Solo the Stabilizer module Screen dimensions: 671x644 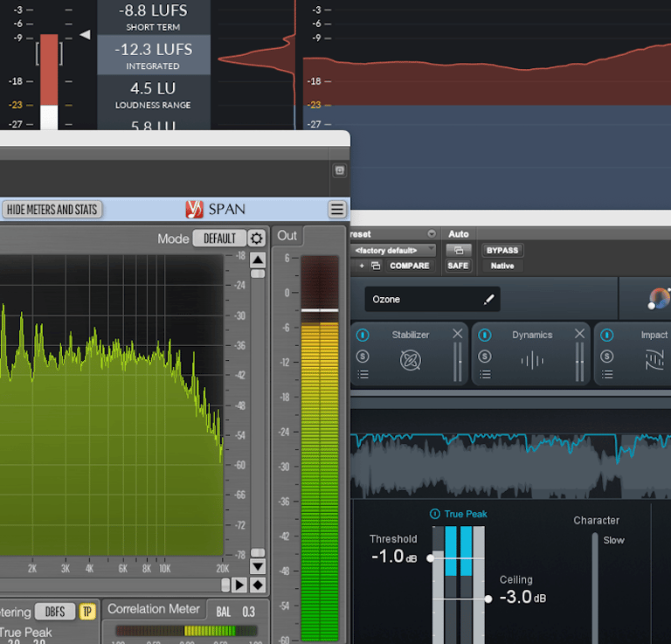tap(363, 356)
